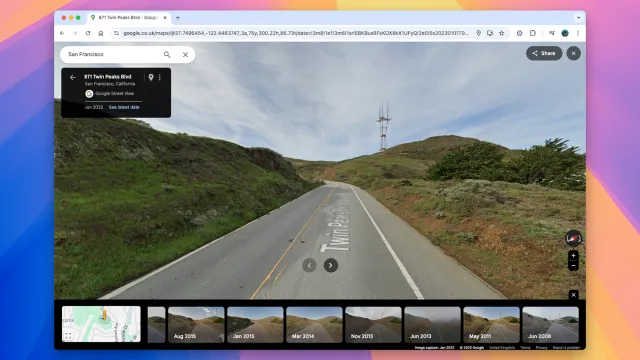Open the media control icon in toolbar
Image resolution: width=640 pixels, height=360 pixels.
click(552, 33)
